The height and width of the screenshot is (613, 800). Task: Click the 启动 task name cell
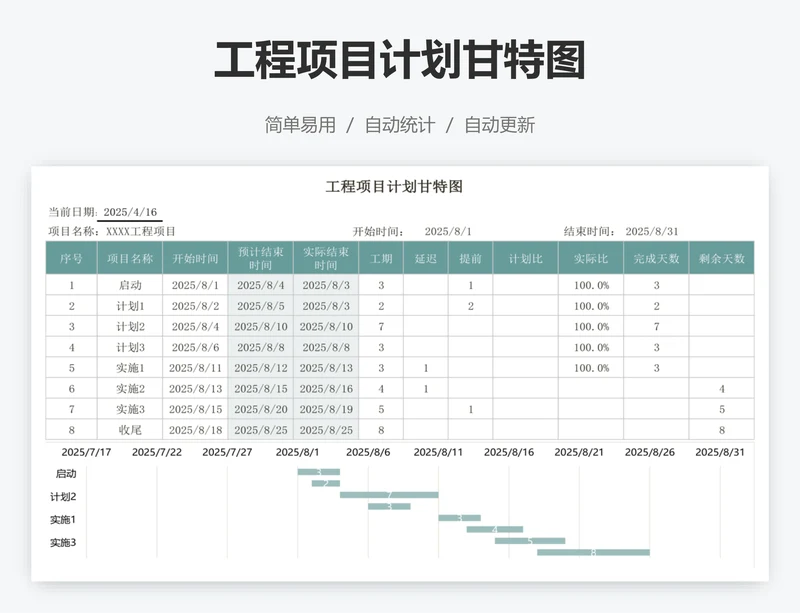130,285
